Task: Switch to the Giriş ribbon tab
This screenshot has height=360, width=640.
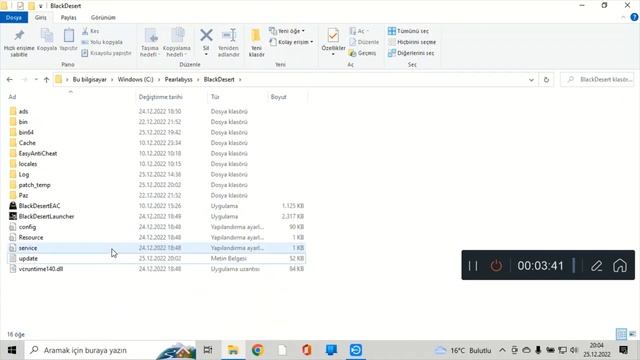Action: pos(40,18)
